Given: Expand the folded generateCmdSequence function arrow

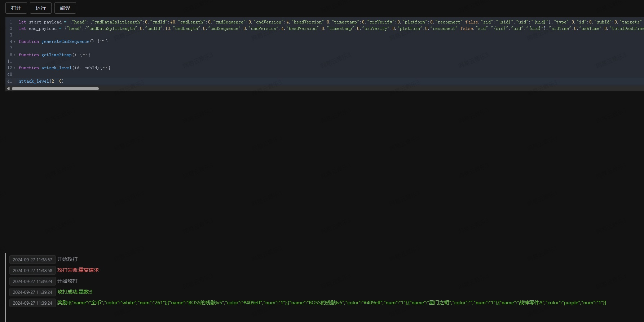Looking at the screenshot, I should pos(14,42).
